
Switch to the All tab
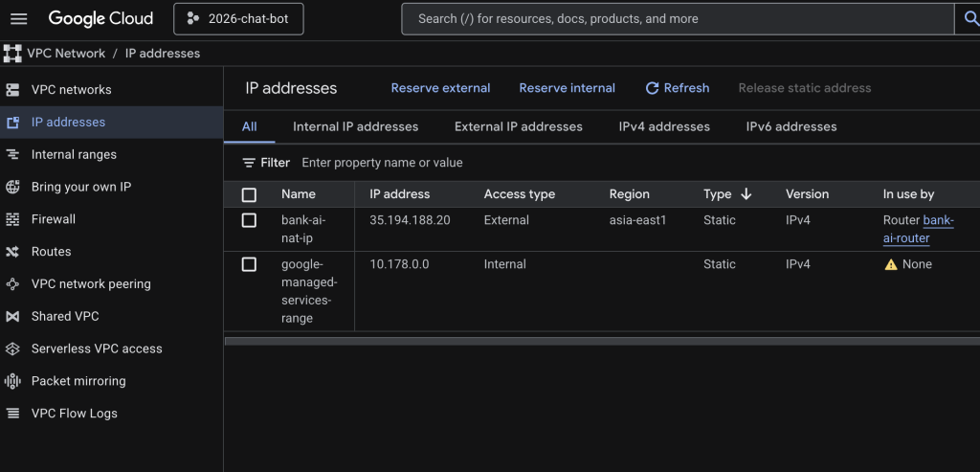pos(250,127)
